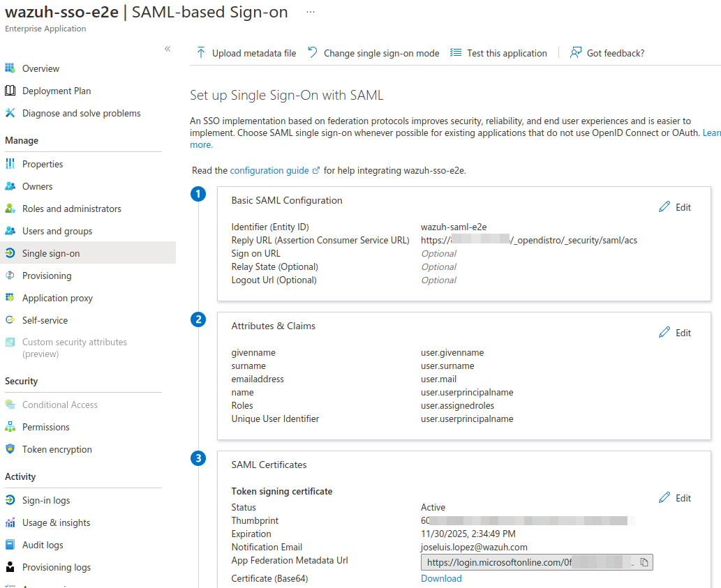The height and width of the screenshot is (588, 721).
Task: Download the Base64 certificate
Action: [440, 578]
